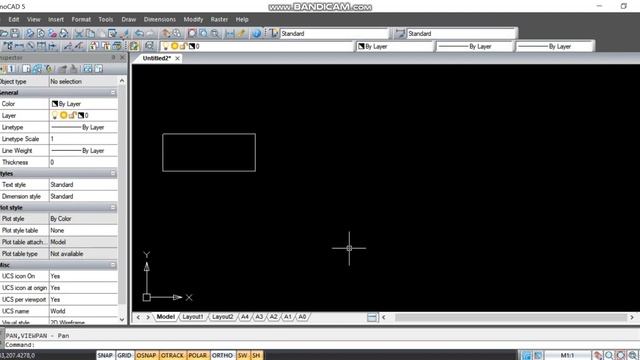Viewport: 640px width, 360px height.
Task: Open the Format menu
Action: click(x=81, y=19)
